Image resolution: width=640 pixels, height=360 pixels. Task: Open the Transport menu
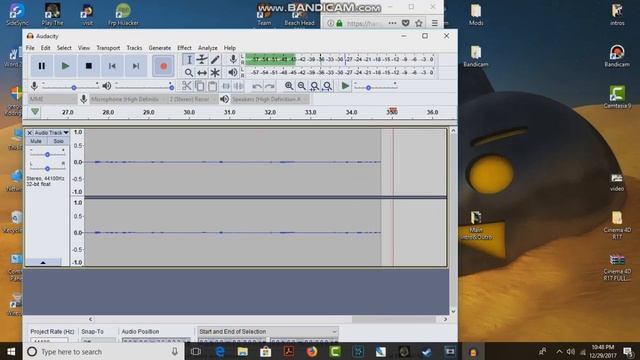tap(108, 48)
